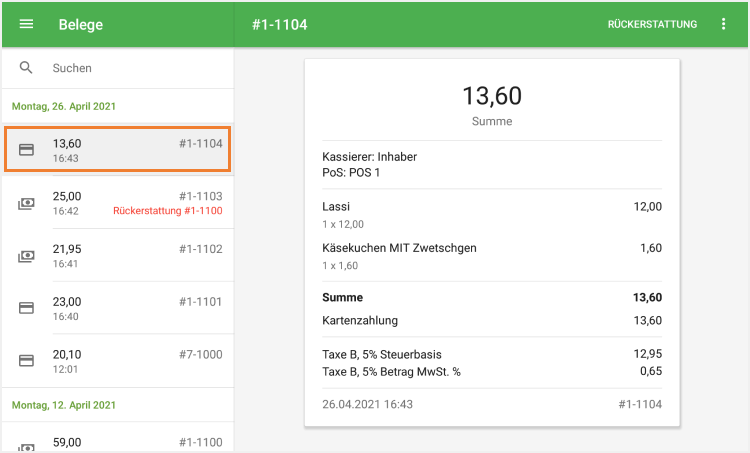This screenshot has height=453, width=750.
Task: Click the red Rückerstattung #1-1100 link
Action: (168, 211)
